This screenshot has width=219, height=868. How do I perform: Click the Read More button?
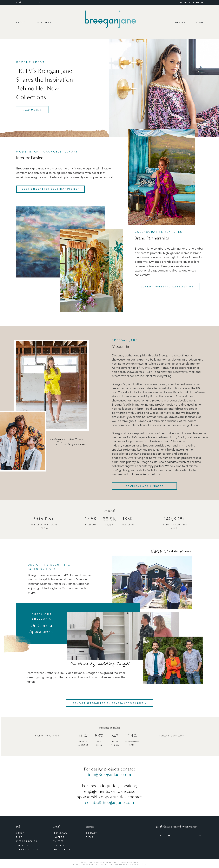point(32,110)
